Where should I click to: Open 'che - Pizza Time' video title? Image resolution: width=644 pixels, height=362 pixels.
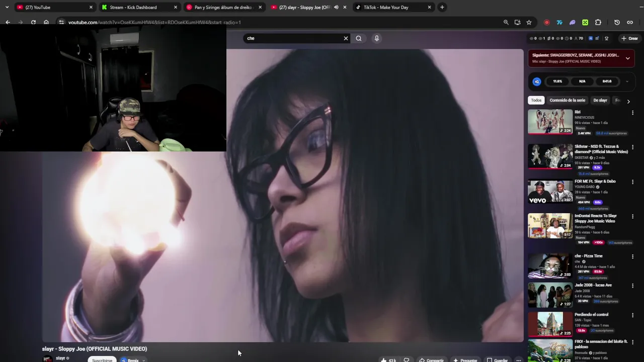click(x=589, y=256)
